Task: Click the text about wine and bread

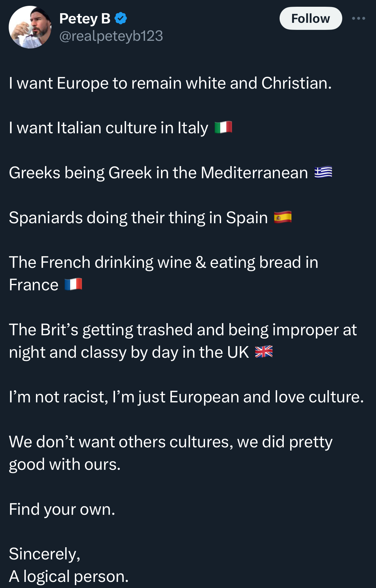Action: click(164, 274)
